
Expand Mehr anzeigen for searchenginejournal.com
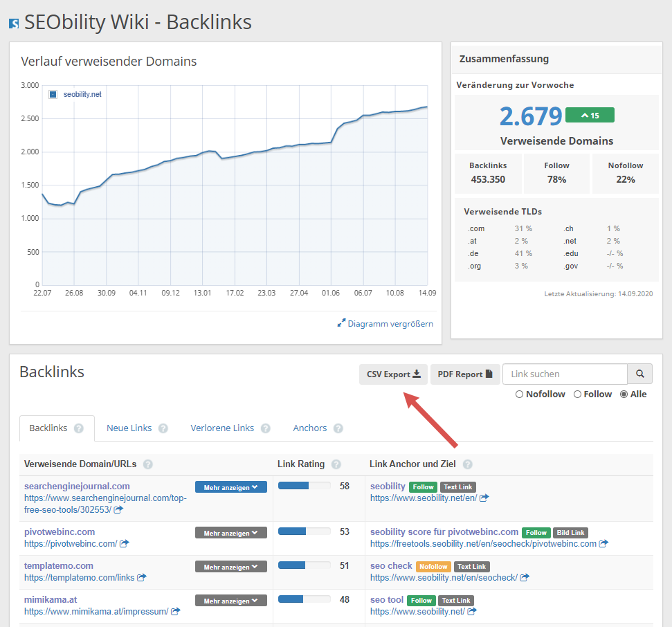231,487
